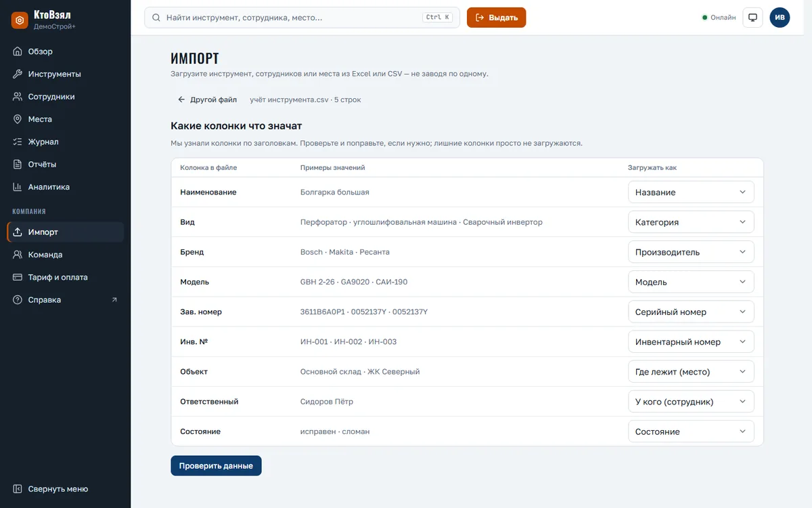Click the Аналитика chart icon
812x508 pixels.
[x=18, y=187]
